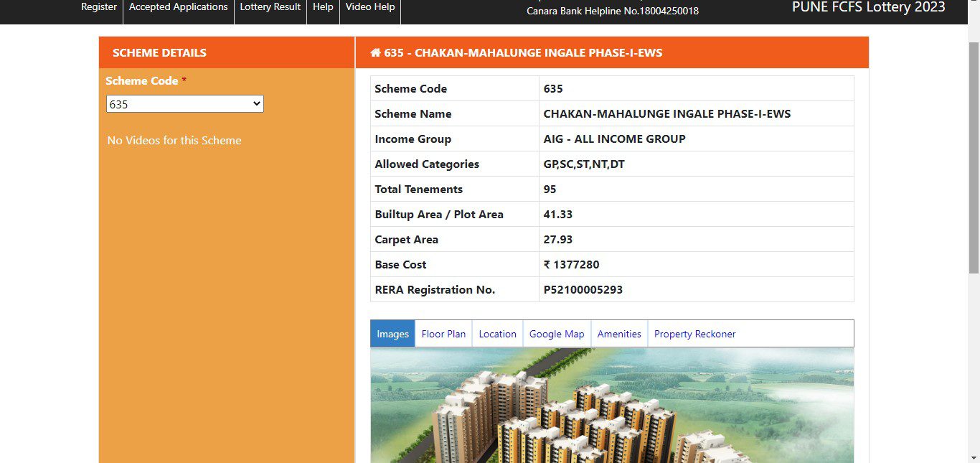Open the Location tab
The height and width of the screenshot is (463, 980).
pyautogui.click(x=497, y=333)
